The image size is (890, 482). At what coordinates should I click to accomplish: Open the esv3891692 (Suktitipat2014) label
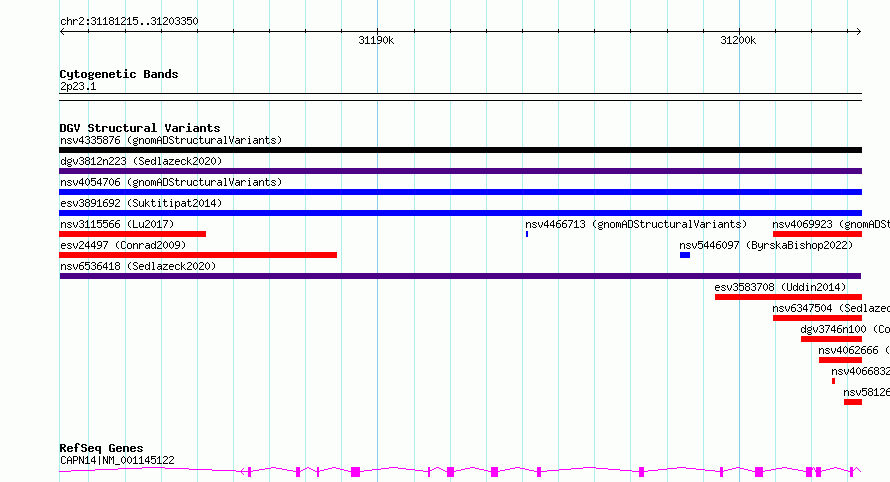pos(141,203)
